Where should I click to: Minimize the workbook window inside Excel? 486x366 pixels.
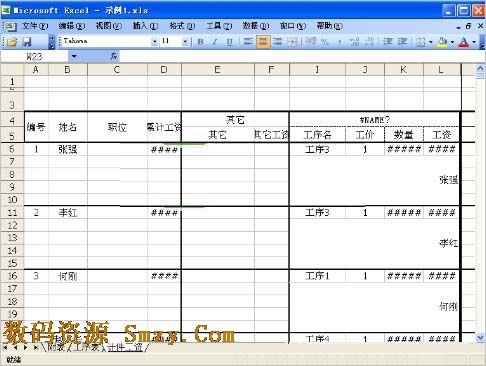pos(459,27)
